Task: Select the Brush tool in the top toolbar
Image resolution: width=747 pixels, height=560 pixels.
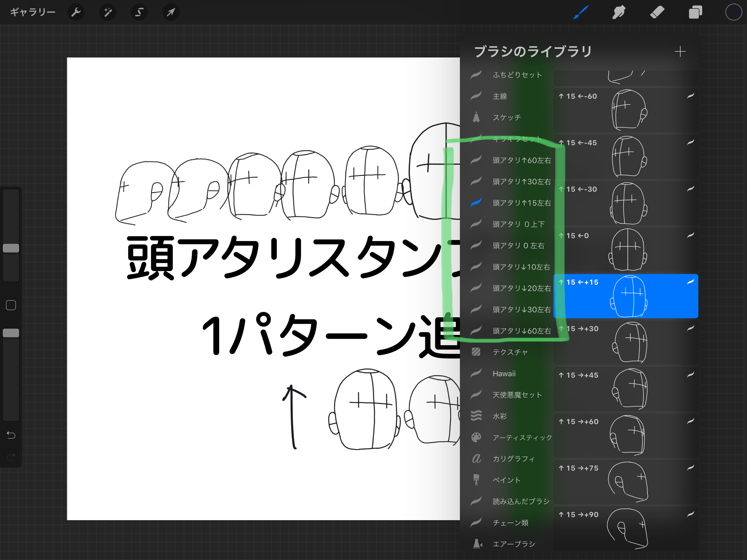Action: click(580, 12)
